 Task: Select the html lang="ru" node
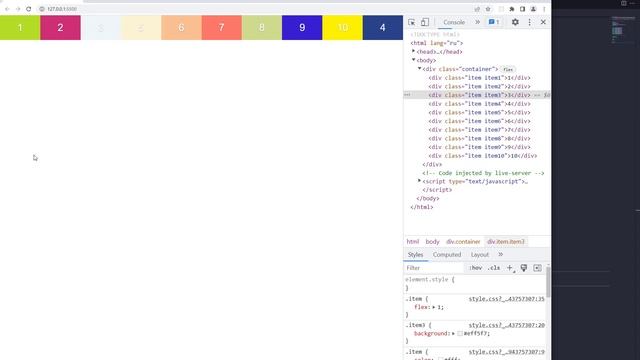coord(437,43)
